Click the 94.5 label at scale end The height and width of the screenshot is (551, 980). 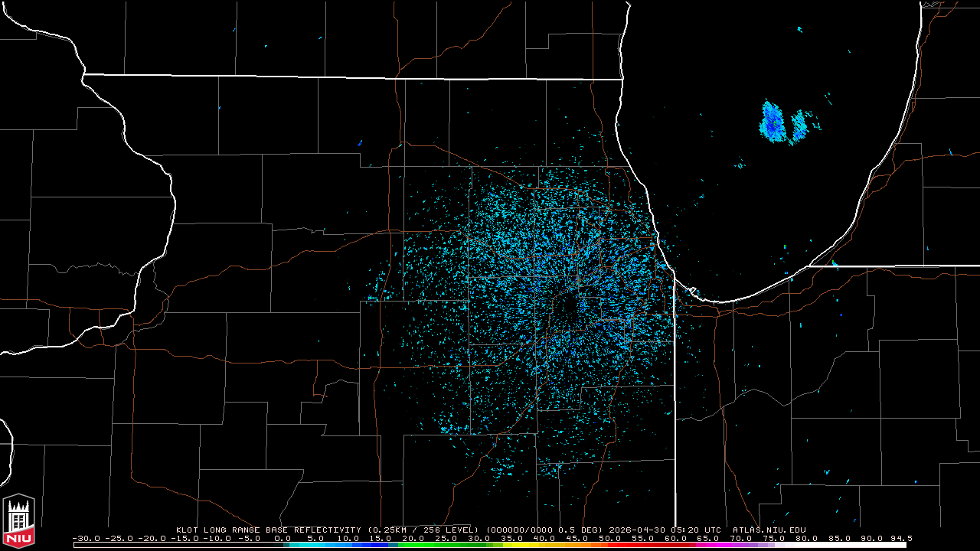click(x=901, y=538)
